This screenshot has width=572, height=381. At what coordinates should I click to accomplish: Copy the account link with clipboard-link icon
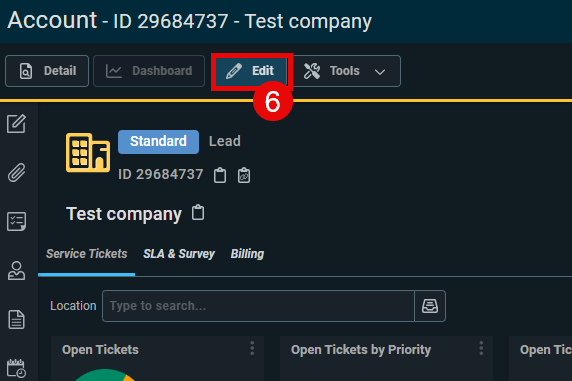[244, 175]
